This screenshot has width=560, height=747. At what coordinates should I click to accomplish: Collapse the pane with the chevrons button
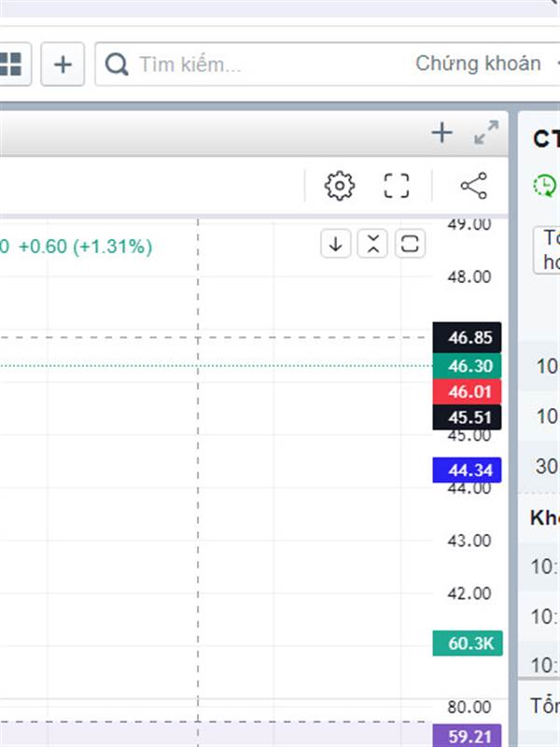click(372, 244)
